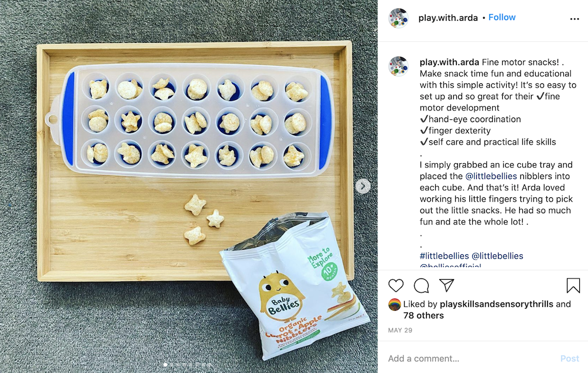Open comments via speech bubble icon
588x373 pixels.
click(x=421, y=285)
